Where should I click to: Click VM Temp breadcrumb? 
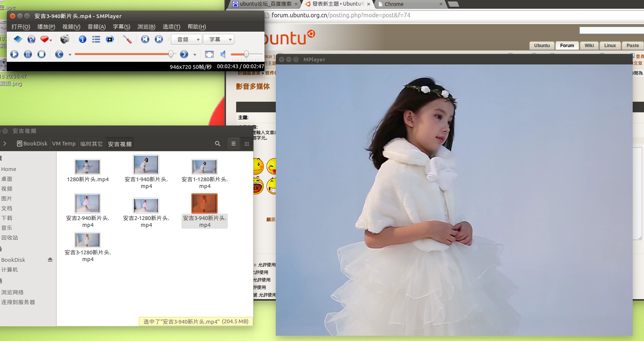pos(64,144)
